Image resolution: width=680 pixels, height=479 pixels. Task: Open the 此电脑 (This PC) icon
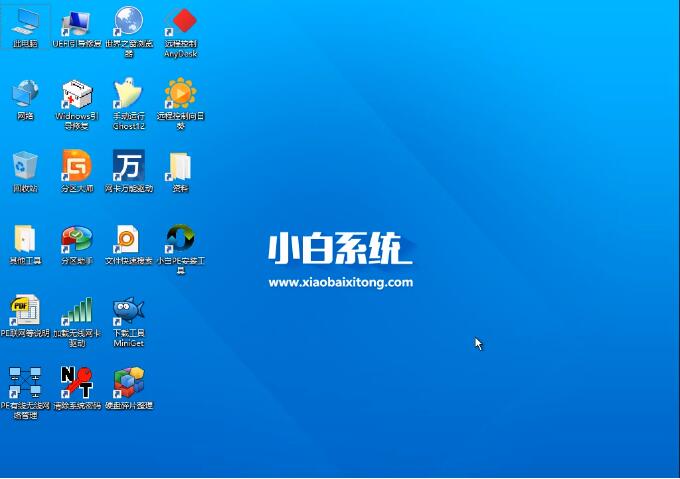[x=25, y=22]
